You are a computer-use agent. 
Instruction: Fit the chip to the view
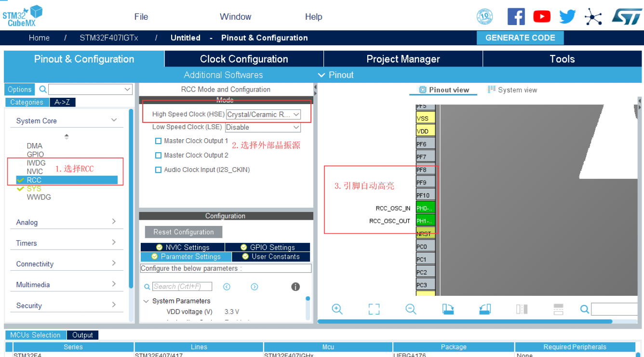pos(374,309)
